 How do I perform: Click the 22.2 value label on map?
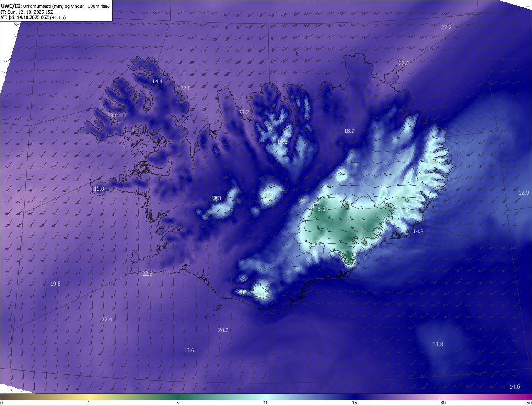(x=446, y=27)
